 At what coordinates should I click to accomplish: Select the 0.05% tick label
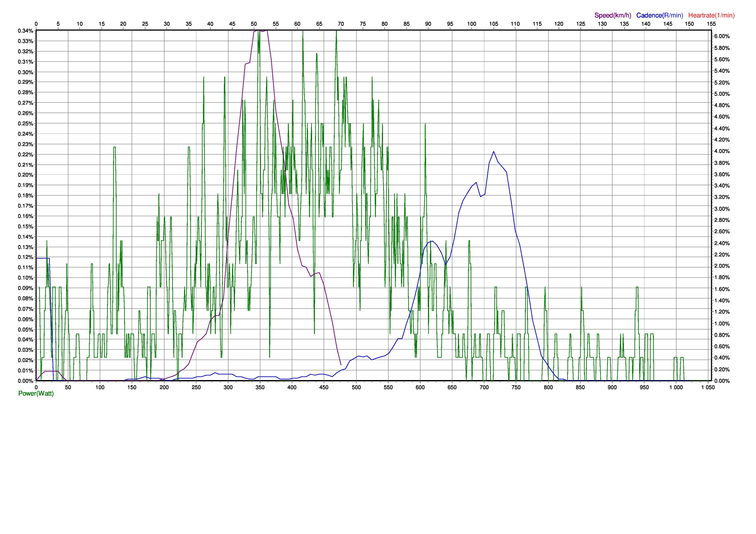click(26, 330)
